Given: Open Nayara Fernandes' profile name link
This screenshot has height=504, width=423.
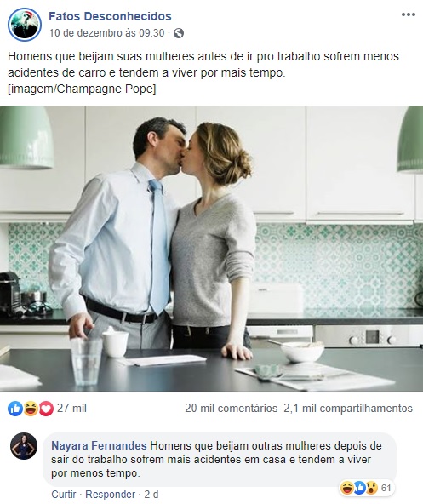Looking at the screenshot, I should [99, 445].
